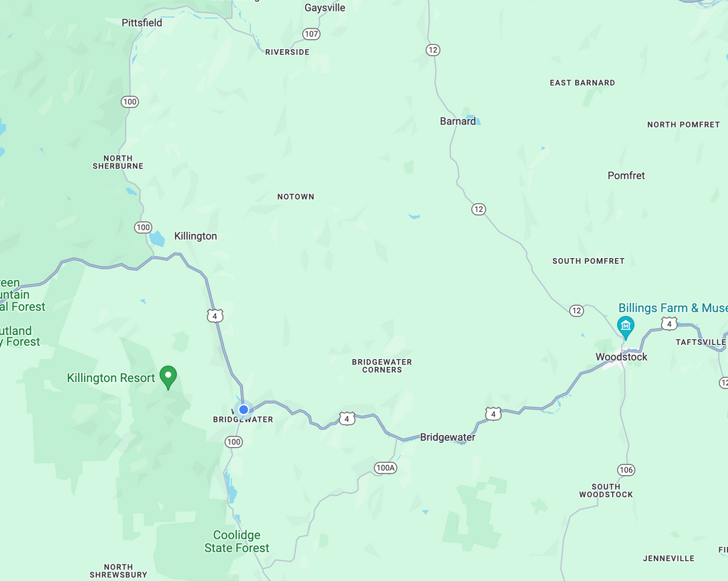
Task: Select the Pittsfield town label
Action: click(141, 23)
